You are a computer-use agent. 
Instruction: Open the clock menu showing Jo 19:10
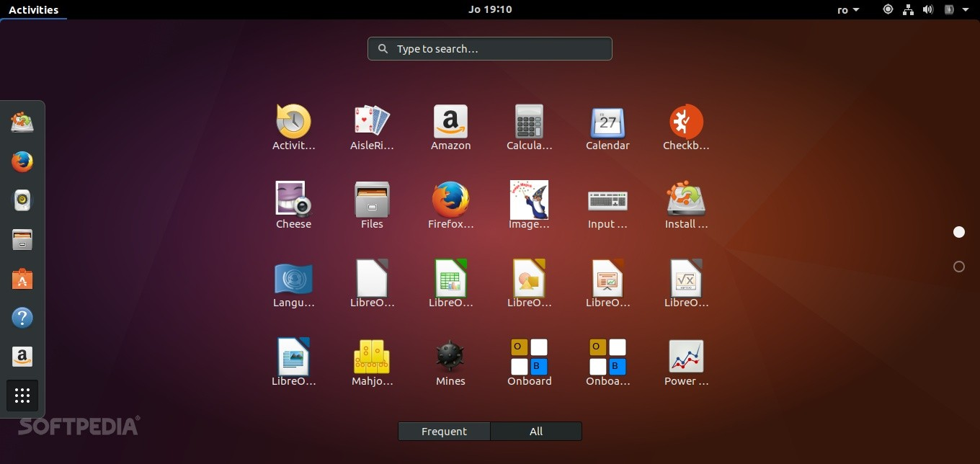(490, 9)
